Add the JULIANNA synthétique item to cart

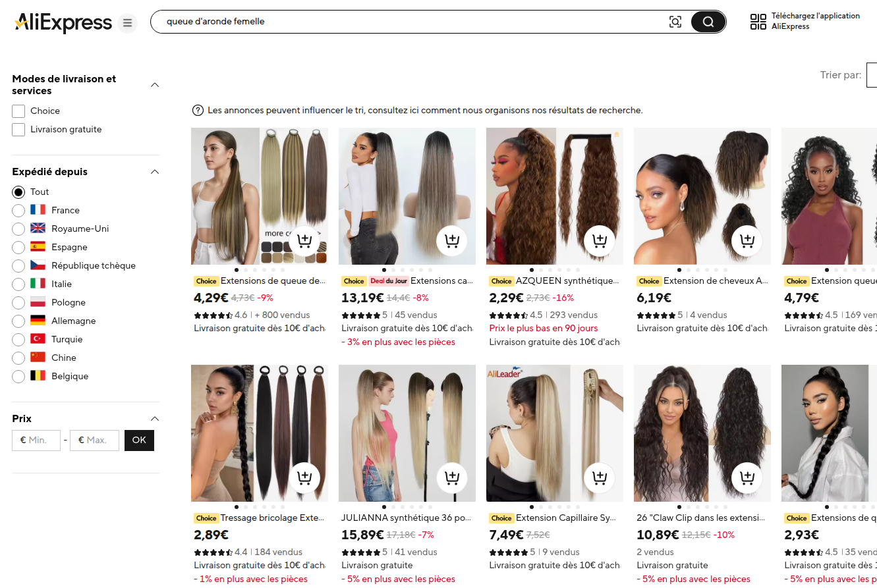[451, 477]
